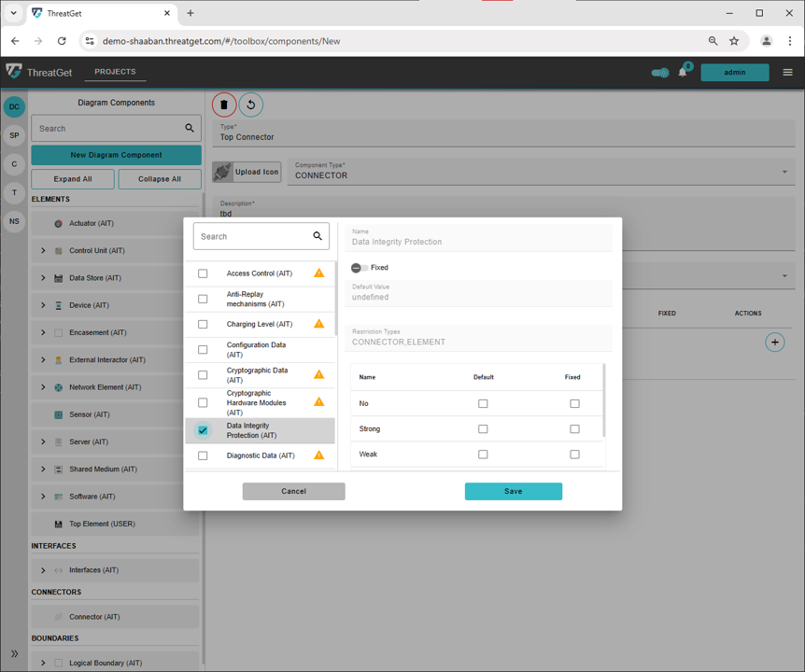Click the NS sidebar icon
805x672 pixels.
(x=13, y=221)
